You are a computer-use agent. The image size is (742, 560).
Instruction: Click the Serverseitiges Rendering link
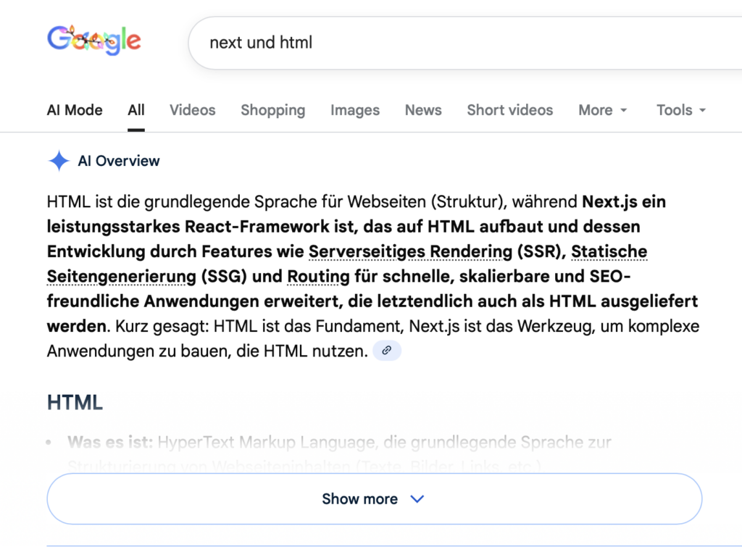coord(410,251)
